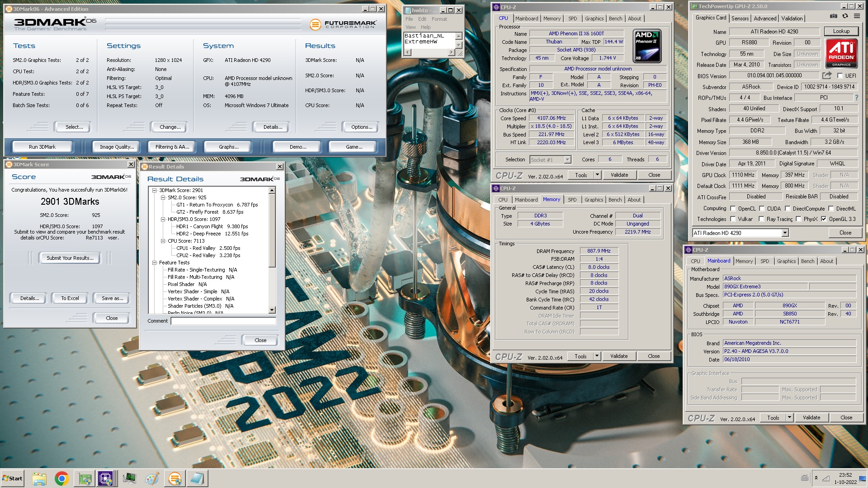Click the network signal tray icon
The image size is (868, 488).
[x=826, y=478]
